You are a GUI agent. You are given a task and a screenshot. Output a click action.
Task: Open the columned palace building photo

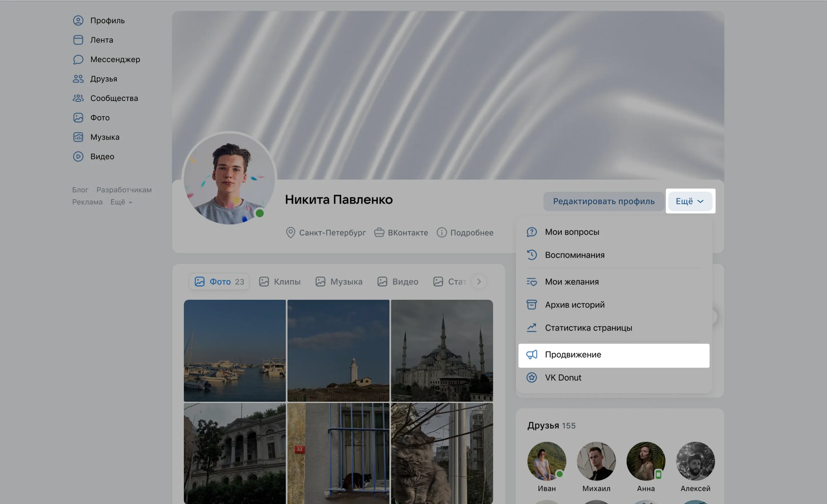[235, 454]
